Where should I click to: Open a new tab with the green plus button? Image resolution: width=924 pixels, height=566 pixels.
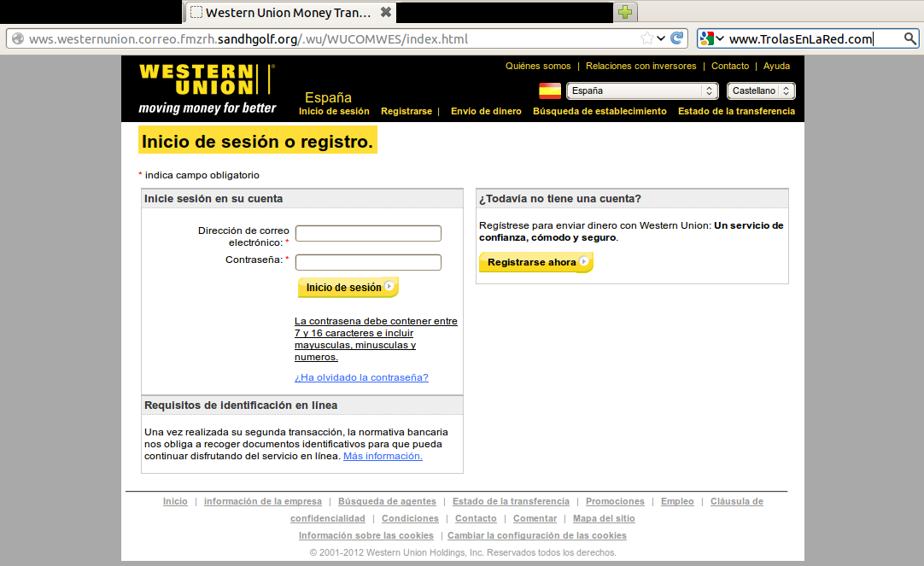pos(625,12)
